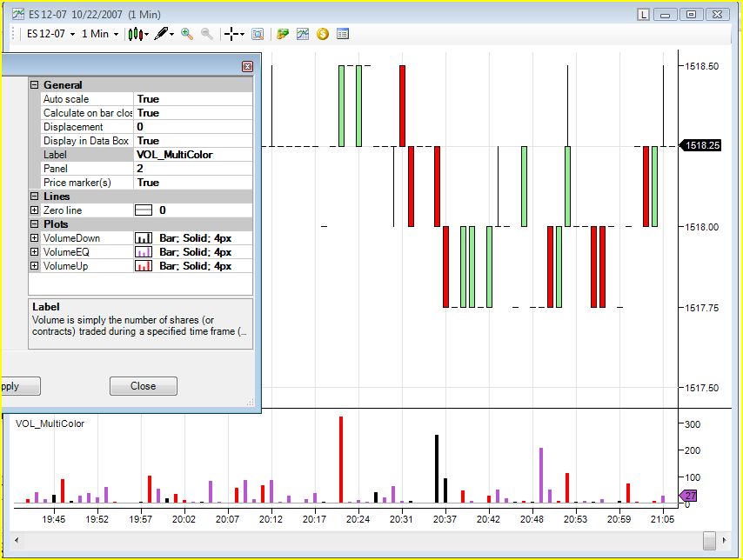
Task: Select the Price marker(s) True value
Action: coord(193,183)
